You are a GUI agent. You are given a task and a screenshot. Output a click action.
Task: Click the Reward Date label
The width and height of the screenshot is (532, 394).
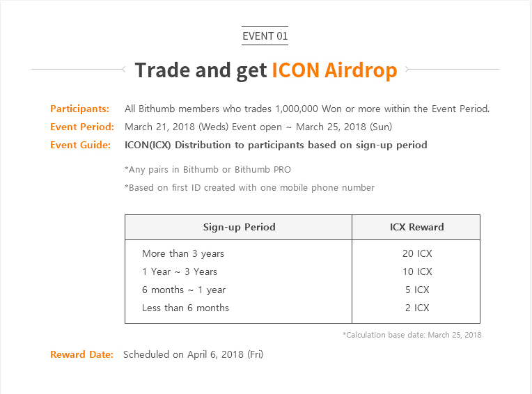[x=81, y=354]
